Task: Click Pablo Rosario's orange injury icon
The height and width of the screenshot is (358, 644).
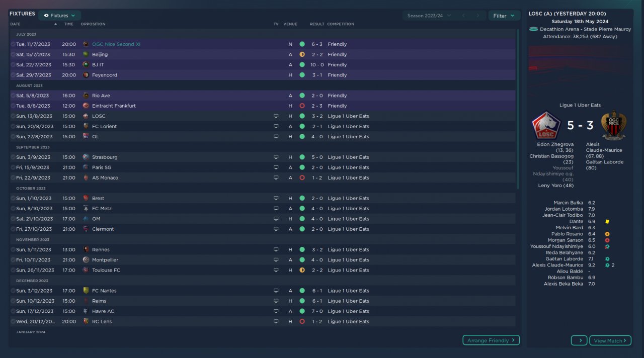Action: click(x=607, y=234)
